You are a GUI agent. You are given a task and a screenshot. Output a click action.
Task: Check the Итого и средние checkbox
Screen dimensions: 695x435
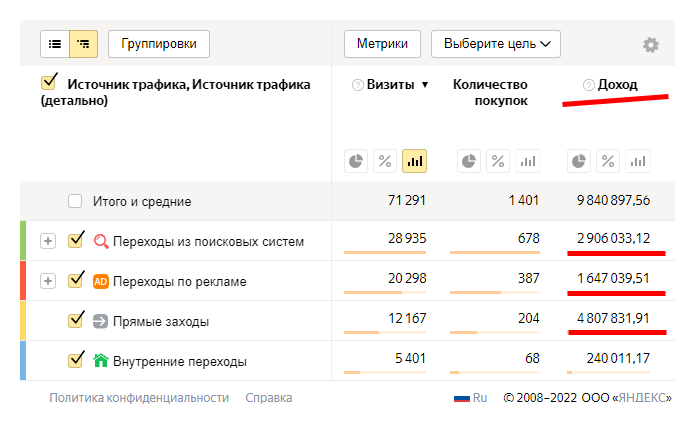coord(75,201)
